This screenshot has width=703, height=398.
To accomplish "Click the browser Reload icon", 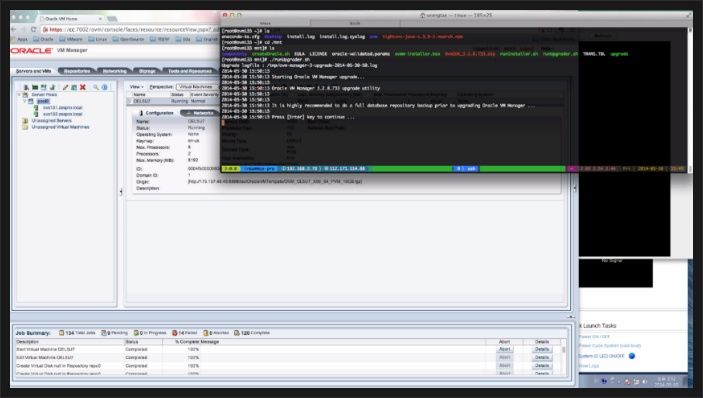I will click(x=34, y=29).
